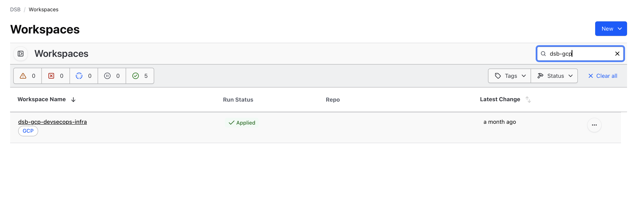Screen dimensions: 644x202
Task: Filter by errored workspaces count
Action: 55,76
